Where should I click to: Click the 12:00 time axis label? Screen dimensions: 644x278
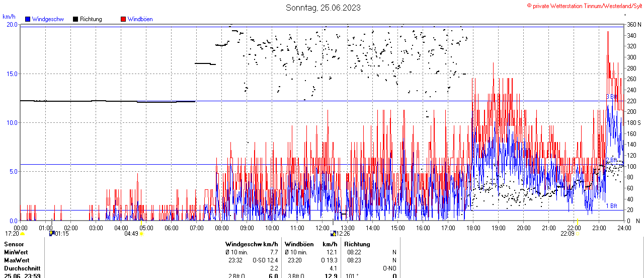pos(323,228)
